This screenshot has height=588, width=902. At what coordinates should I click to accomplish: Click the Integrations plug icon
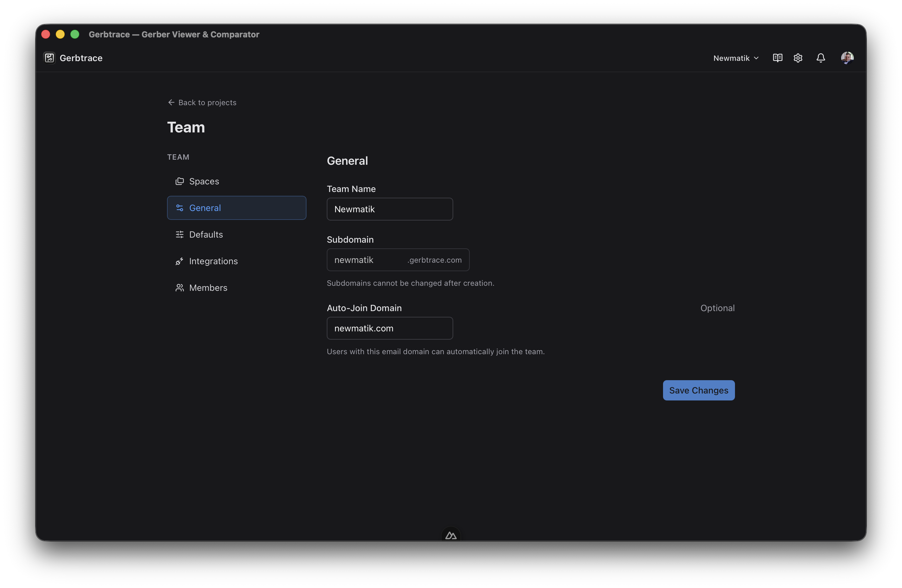[x=180, y=261]
